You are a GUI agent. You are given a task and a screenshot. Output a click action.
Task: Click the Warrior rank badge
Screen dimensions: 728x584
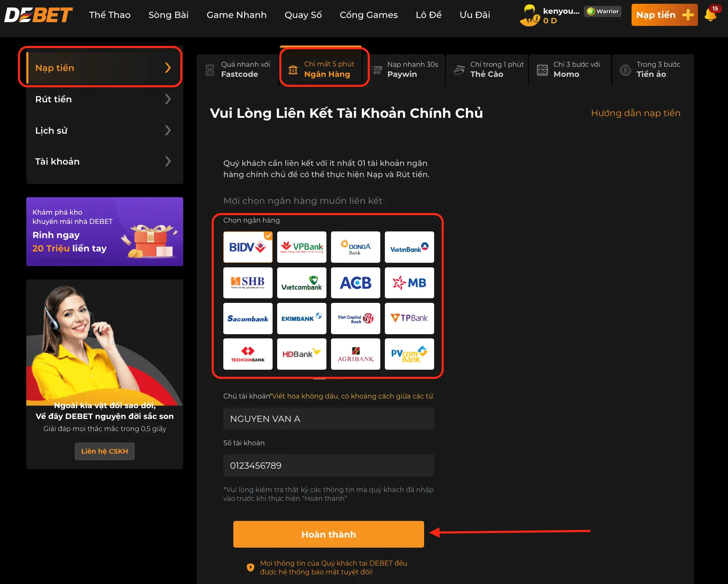pyautogui.click(x=603, y=11)
